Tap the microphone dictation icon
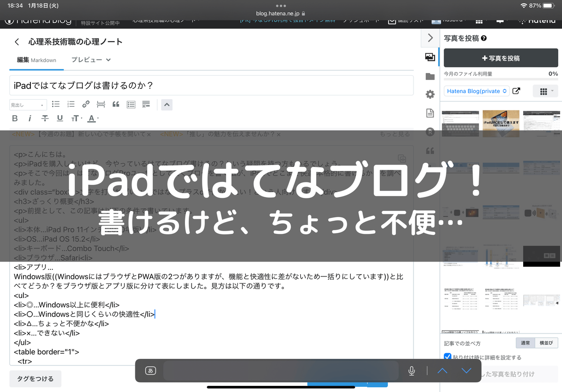 point(412,370)
